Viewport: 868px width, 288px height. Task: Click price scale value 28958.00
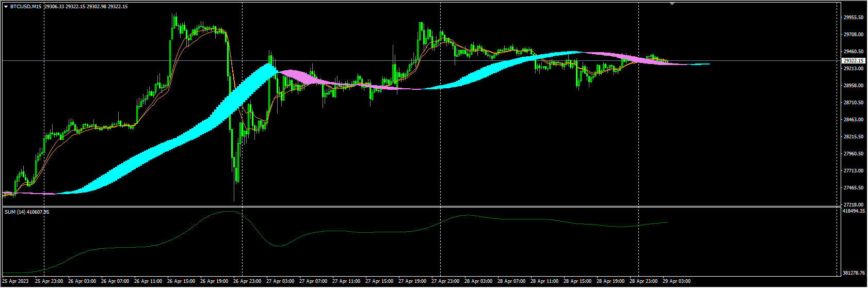tap(854, 85)
